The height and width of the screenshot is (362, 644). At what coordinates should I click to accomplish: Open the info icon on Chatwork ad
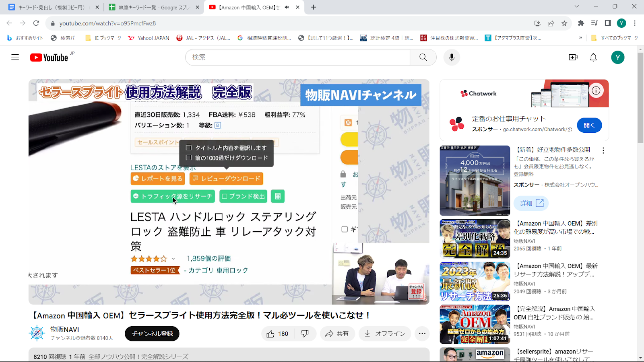click(x=596, y=90)
